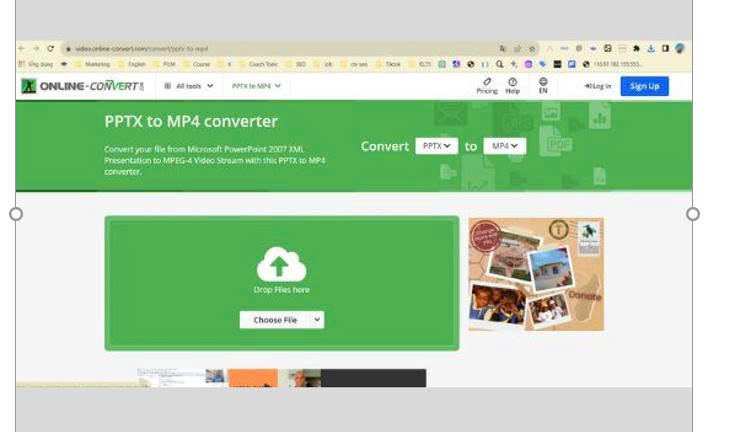Click the black square bookmark icon

pyautogui.click(x=557, y=64)
